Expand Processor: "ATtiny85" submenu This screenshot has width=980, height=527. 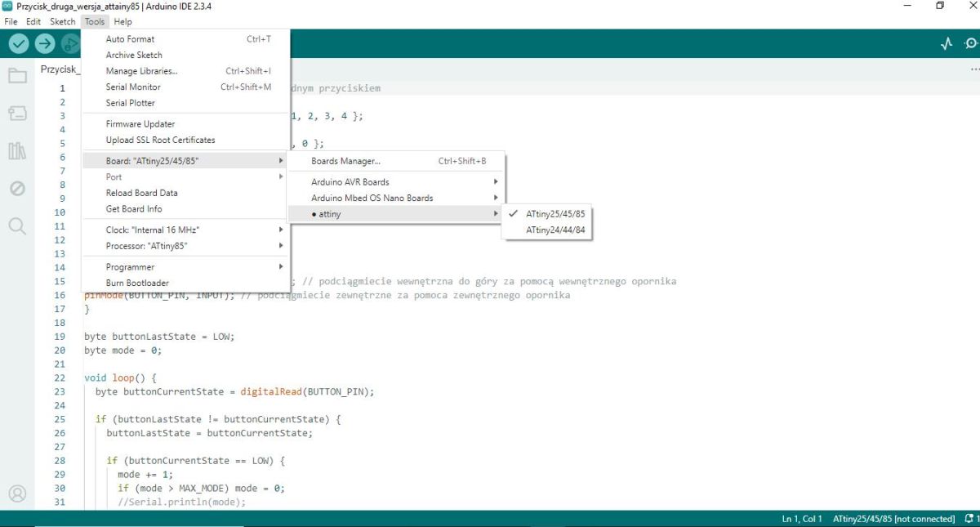tap(185, 246)
